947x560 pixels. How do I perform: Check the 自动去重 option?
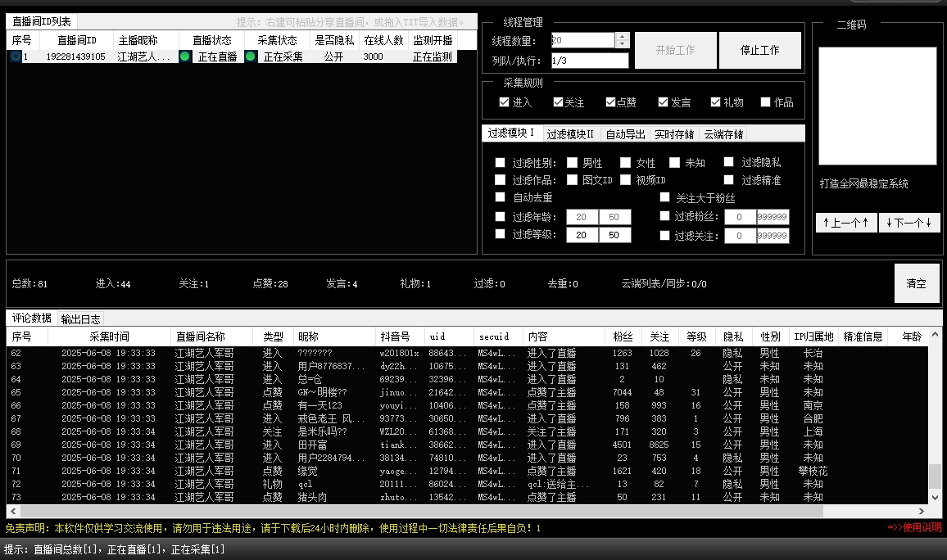501,197
